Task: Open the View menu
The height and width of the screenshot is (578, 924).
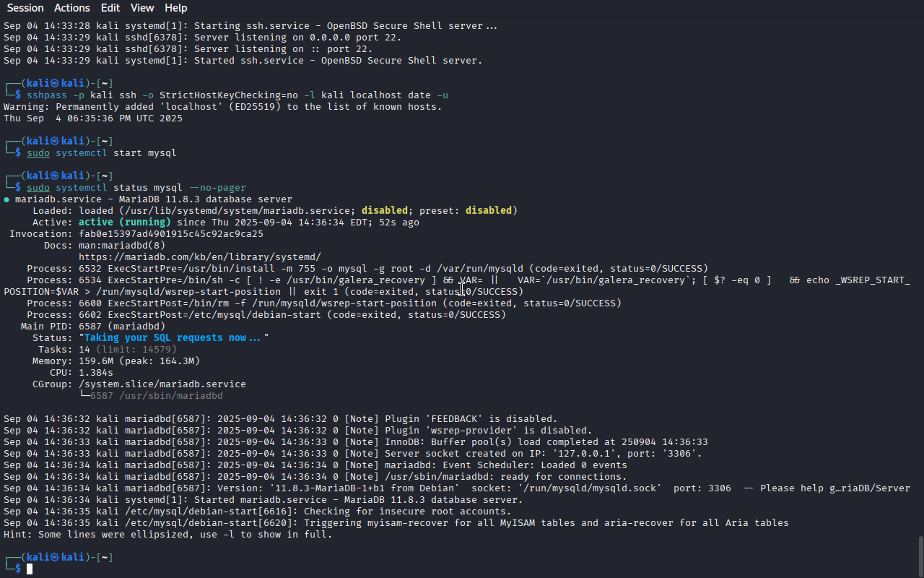Action: click(x=142, y=8)
